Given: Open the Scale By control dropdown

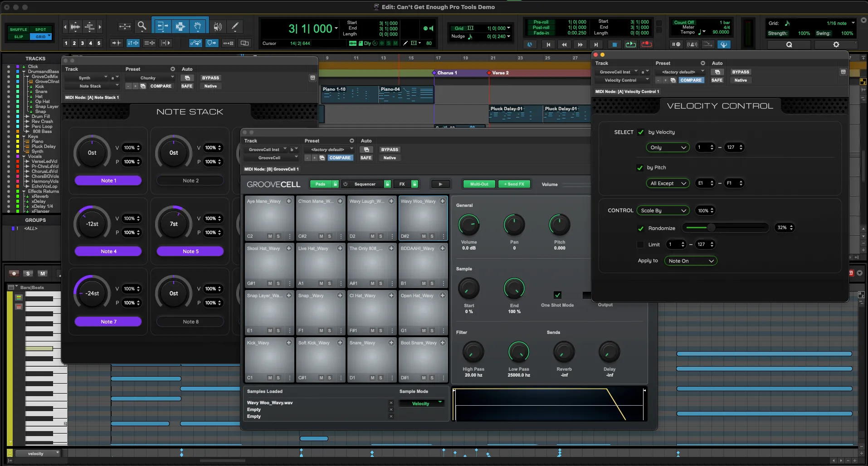Looking at the screenshot, I should pyautogui.click(x=663, y=211).
